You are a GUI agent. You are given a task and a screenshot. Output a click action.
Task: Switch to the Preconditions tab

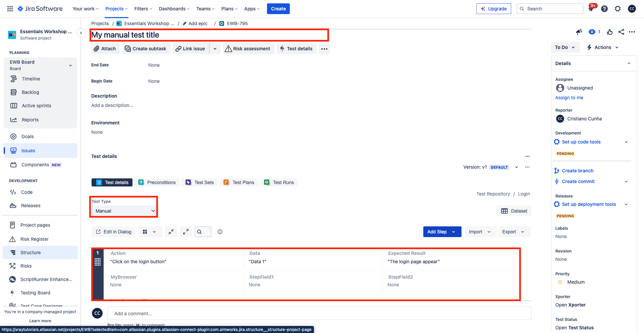click(x=157, y=182)
